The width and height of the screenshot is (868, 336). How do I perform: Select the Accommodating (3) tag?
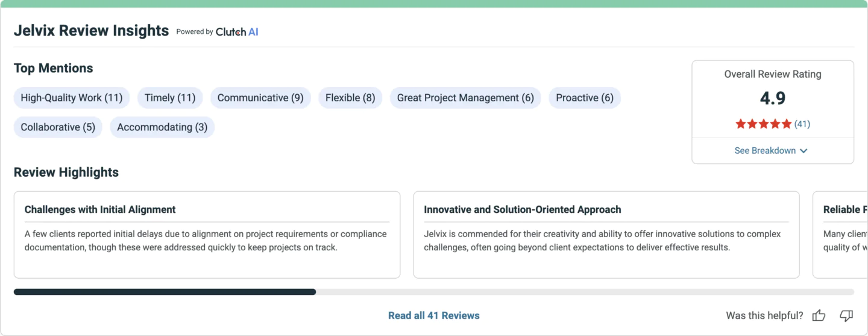click(162, 127)
